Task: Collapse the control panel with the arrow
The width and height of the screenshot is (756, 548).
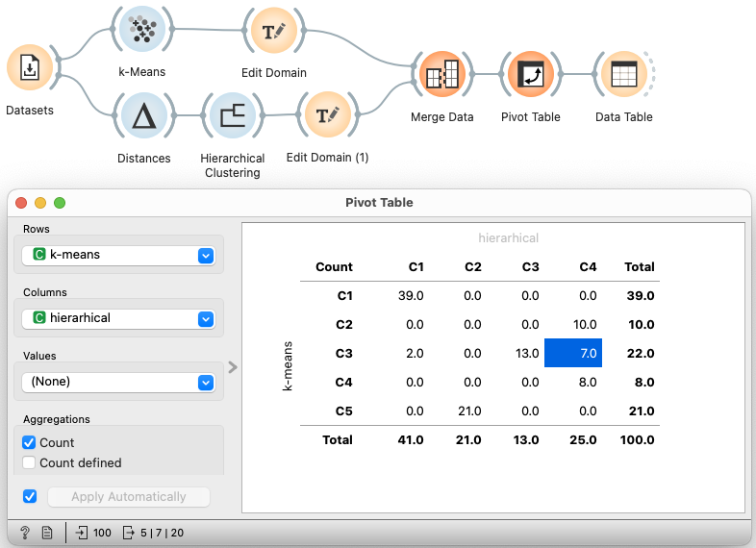Action: 233,367
